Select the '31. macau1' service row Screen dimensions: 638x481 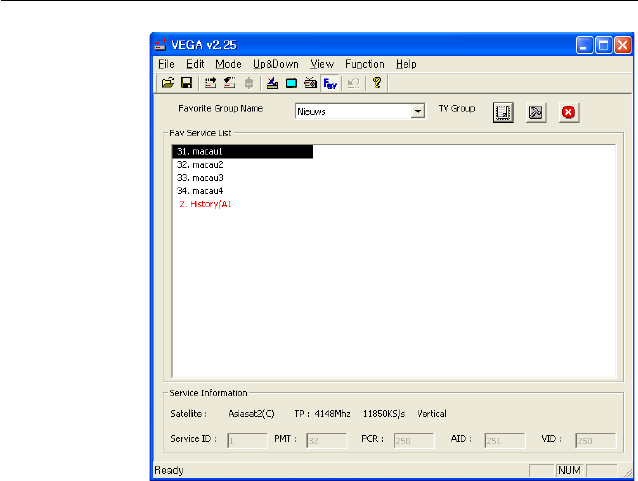243,151
